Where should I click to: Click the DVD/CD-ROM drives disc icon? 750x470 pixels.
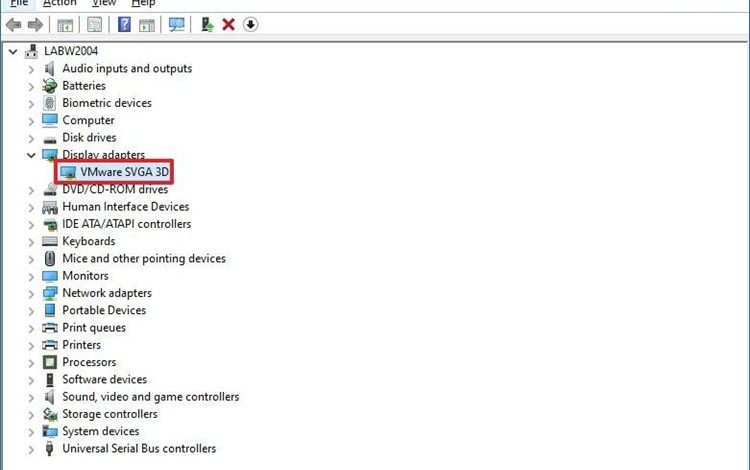coord(50,189)
